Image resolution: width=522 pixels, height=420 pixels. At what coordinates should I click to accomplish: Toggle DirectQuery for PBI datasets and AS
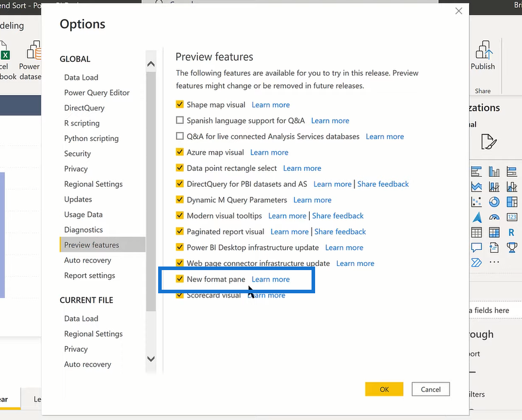click(x=180, y=183)
